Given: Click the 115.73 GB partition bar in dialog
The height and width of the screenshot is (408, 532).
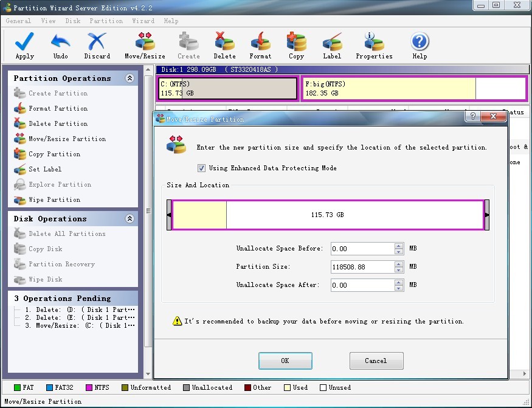Looking at the screenshot, I should click(328, 215).
